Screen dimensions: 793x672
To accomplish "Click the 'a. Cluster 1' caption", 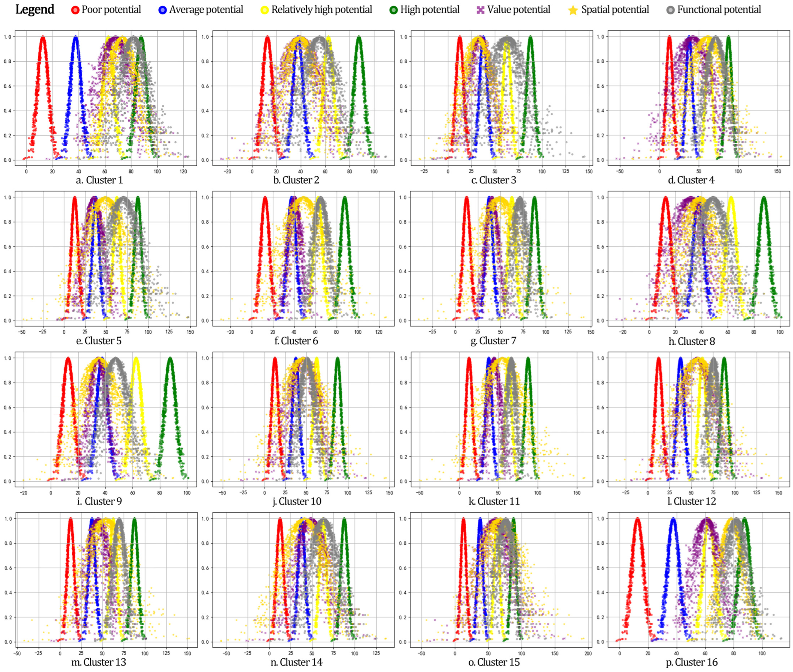I will [x=99, y=180].
